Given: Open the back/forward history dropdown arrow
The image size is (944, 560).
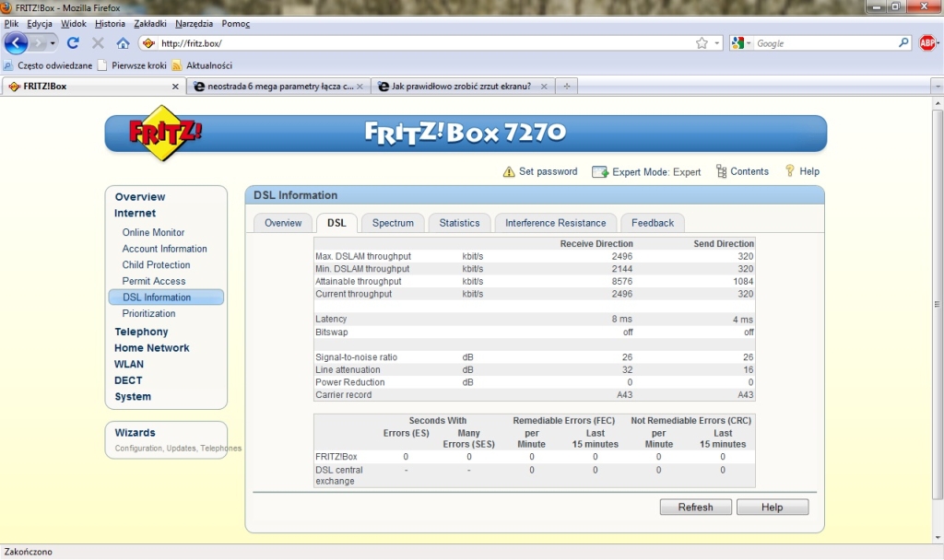Looking at the screenshot, I should (x=53, y=43).
